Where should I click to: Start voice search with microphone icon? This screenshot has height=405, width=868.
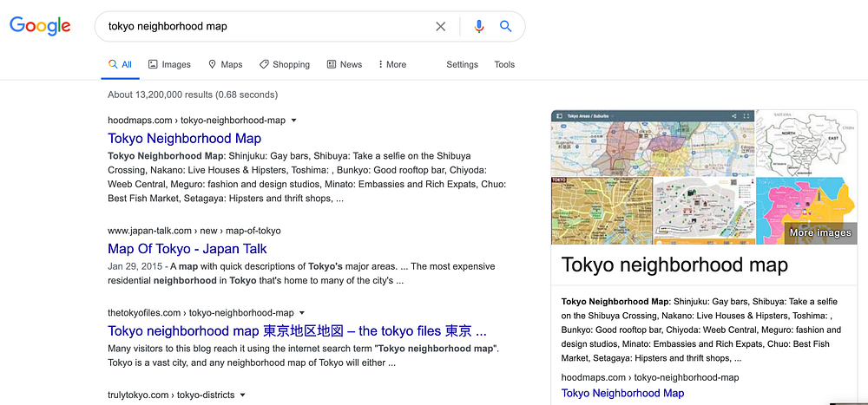click(479, 26)
